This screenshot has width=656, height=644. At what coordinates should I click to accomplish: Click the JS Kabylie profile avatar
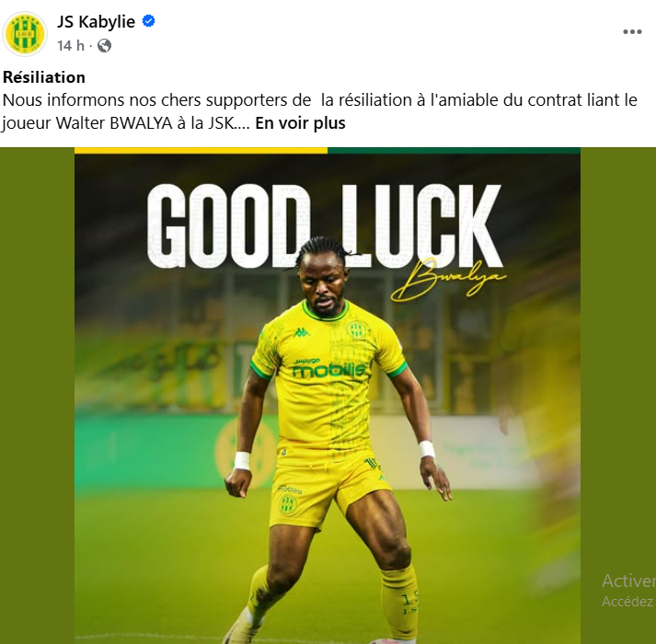(x=25, y=34)
